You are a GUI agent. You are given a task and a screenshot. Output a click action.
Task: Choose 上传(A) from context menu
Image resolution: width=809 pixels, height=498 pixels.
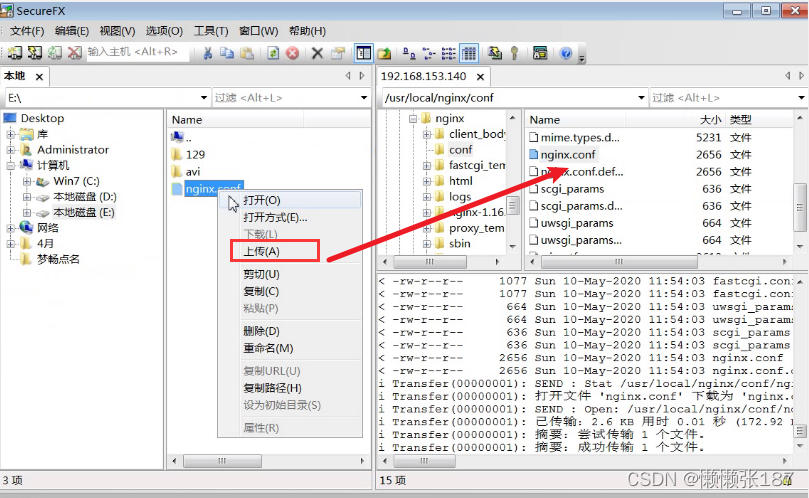[x=290, y=251]
